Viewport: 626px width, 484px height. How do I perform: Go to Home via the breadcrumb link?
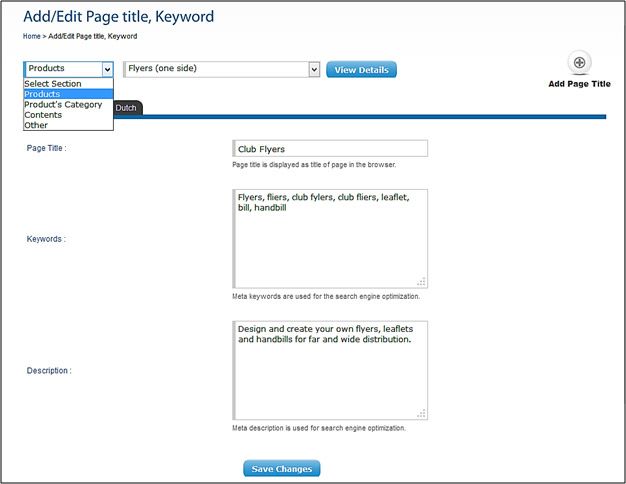point(33,36)
